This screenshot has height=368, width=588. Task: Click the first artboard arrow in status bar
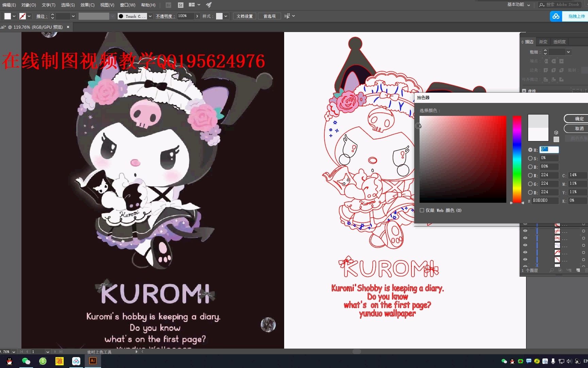pos(21,352)
